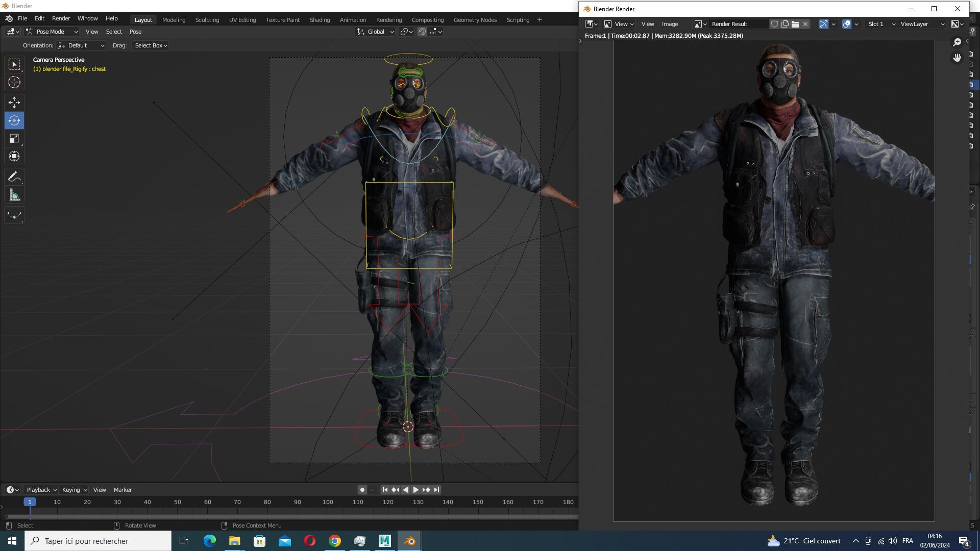Jump to previous keyframe

[396, 490]
